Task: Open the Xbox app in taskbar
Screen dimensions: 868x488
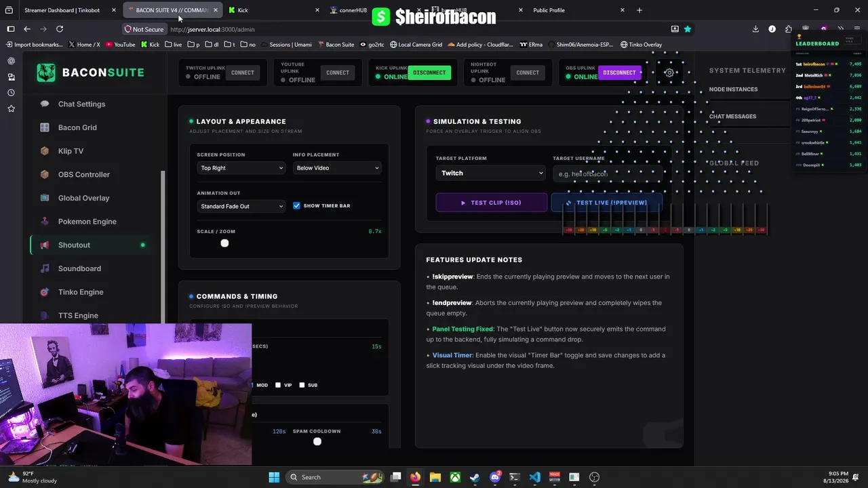Action: click(x=455, y=477)
